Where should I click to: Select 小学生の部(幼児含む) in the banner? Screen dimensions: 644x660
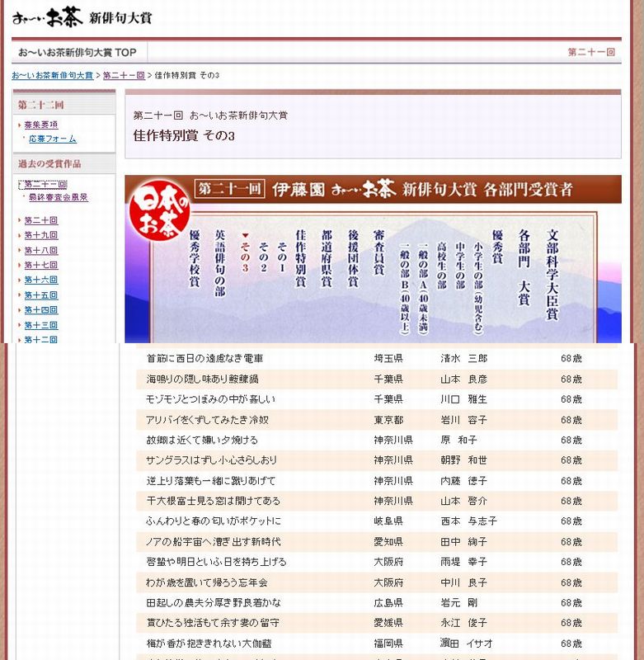[478, 288]
